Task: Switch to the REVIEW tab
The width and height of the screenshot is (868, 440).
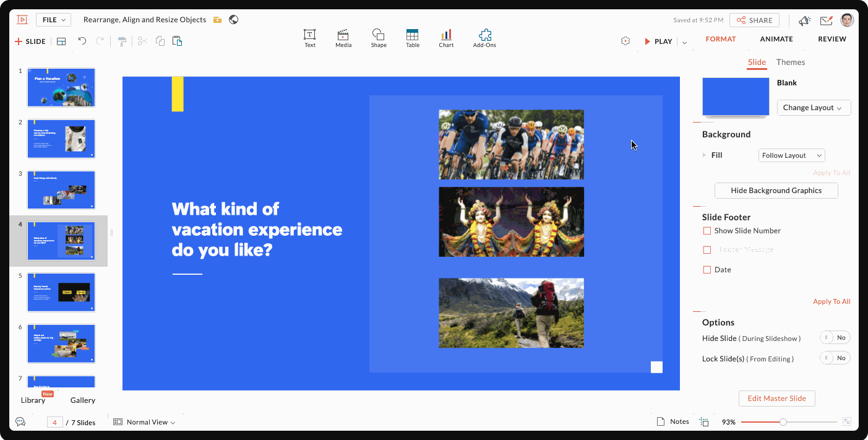Action: [832, 39]
